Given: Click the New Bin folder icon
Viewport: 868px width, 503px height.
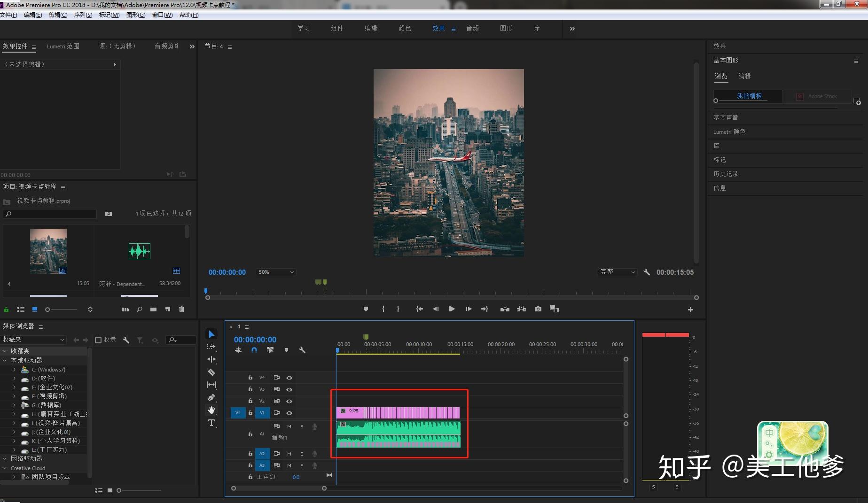Looking at the screenshot, I should (153, 309).
